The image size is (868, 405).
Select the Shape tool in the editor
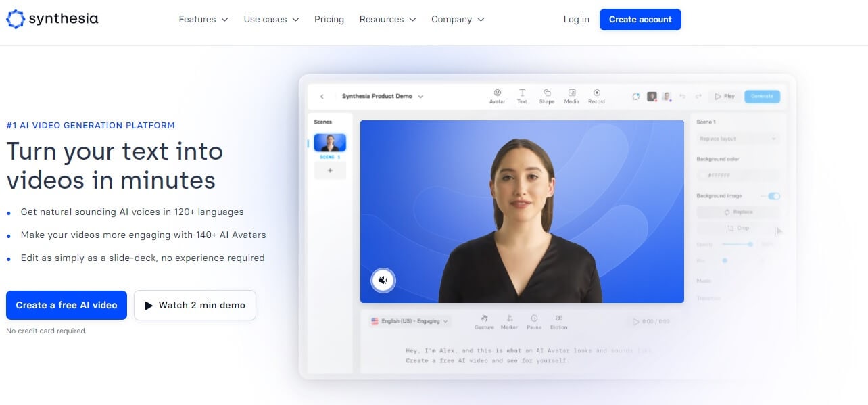click(547, 97)
